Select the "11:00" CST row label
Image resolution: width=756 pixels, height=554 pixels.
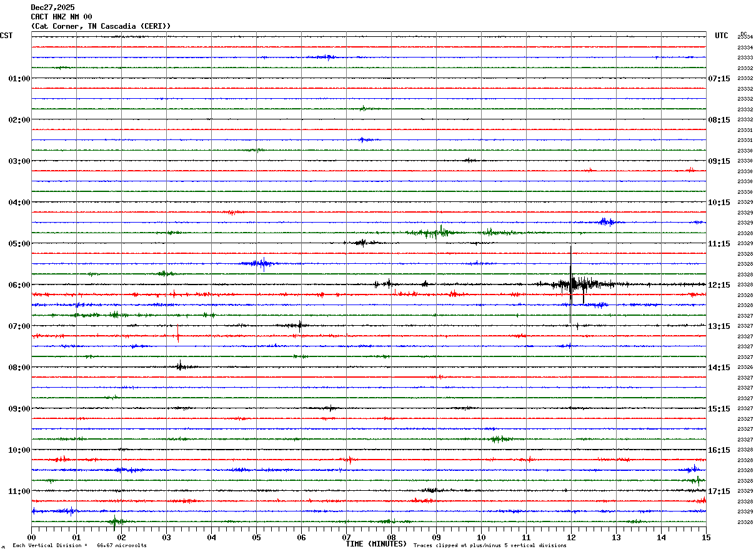[x=19, y=491]
